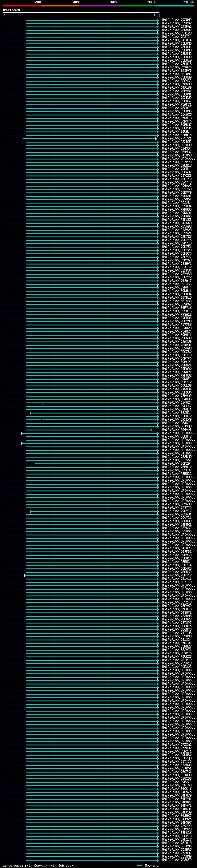This screenshot has width=197, height=868.
Task: Select hit UniRef100_B6UHJ4
Action: (177, 132)
